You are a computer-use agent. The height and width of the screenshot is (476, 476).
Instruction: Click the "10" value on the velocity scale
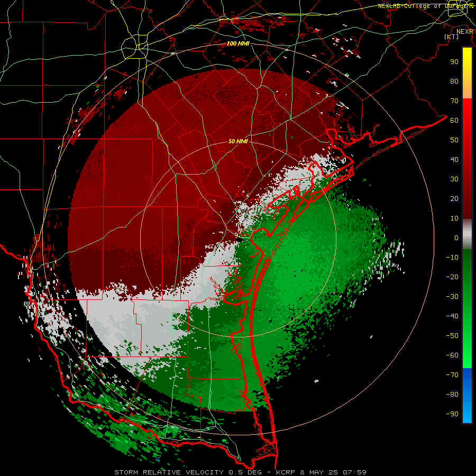[454, 218]
